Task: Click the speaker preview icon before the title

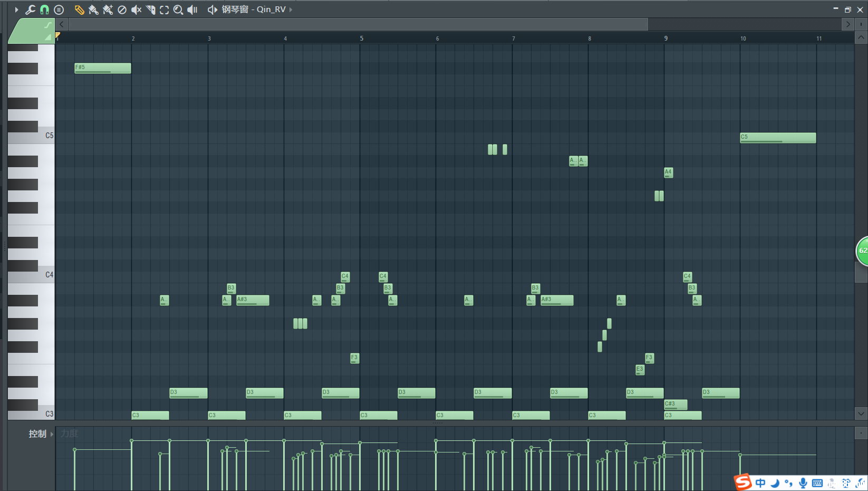Action: click(212, 9)
